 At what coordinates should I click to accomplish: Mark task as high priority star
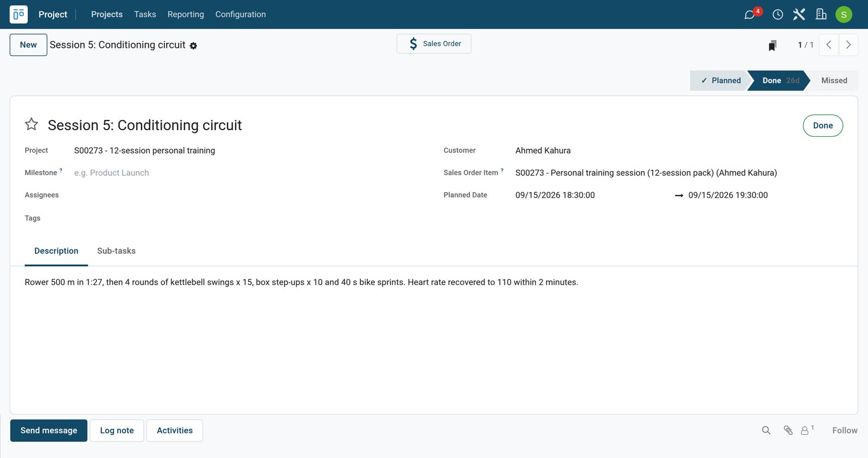coord(31,125)
